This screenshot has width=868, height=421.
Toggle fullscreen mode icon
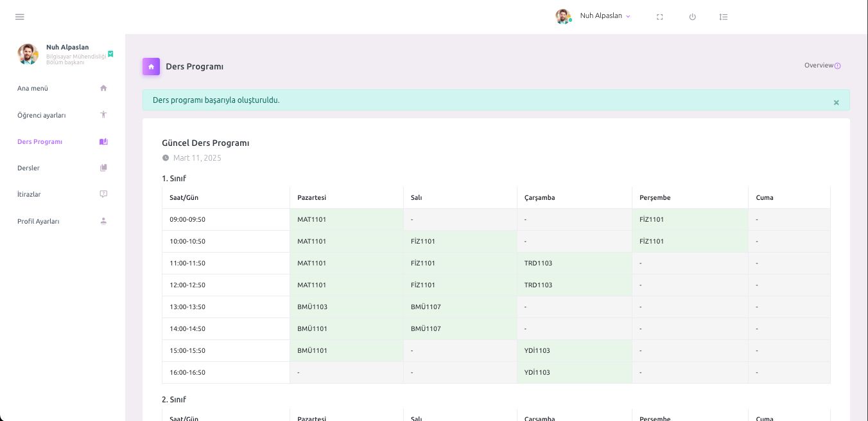tap(659, 17)
